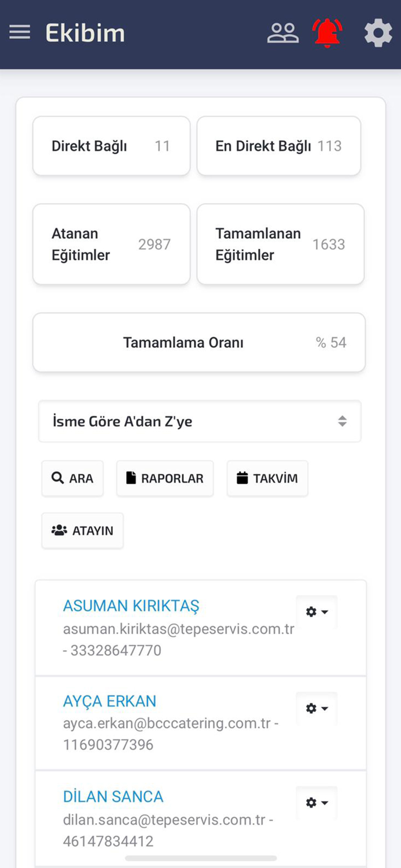The width and height of the screenshot is (401, 868).
Task: Click the search magnifier icon in ARA button
Action: (58, 478)
